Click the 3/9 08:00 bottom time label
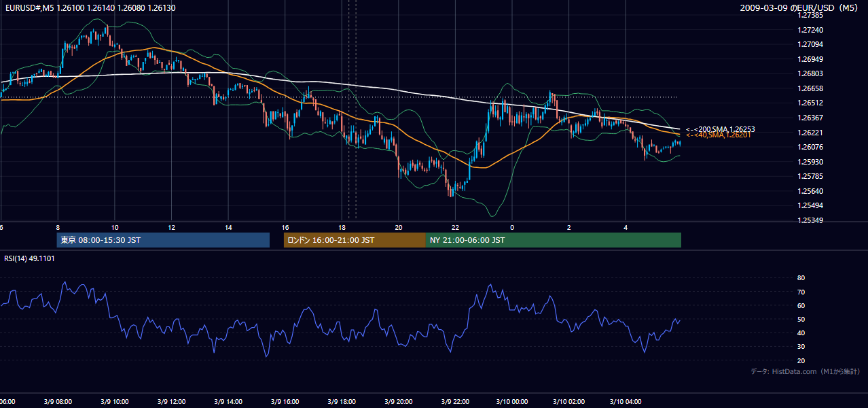This screenshot has width=868, height=408. [57, 401]
